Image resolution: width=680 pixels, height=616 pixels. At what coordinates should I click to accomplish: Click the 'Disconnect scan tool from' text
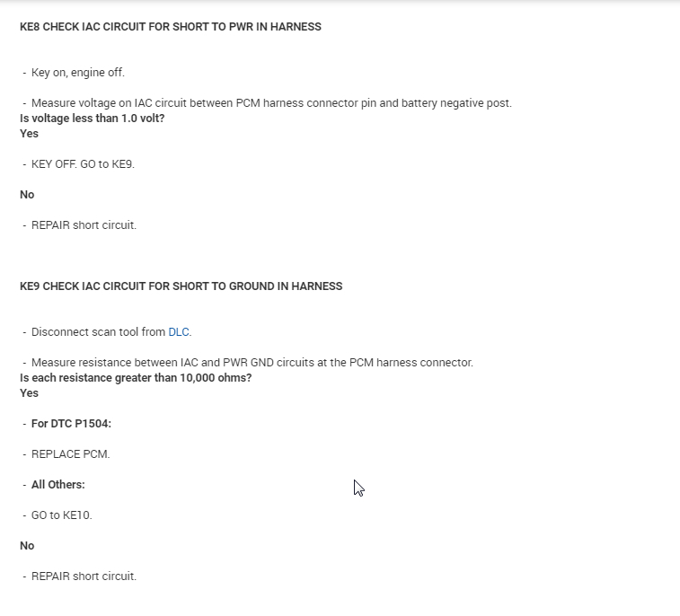[99, 332]
